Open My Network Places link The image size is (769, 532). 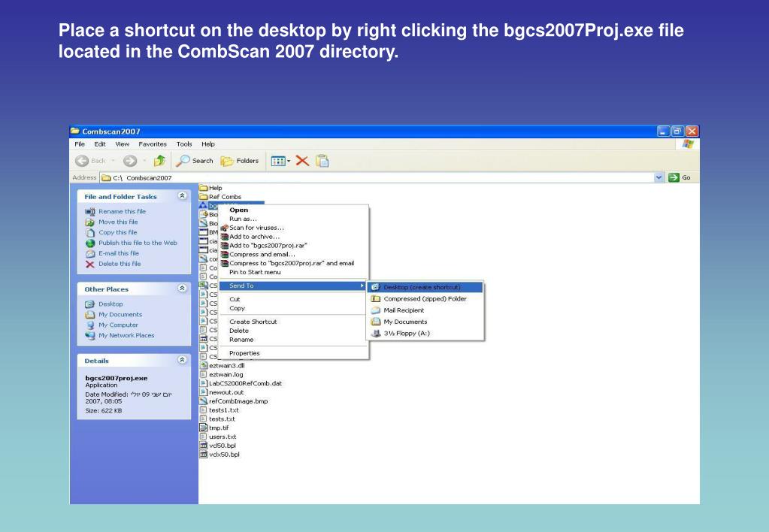(x=126, y=335)
